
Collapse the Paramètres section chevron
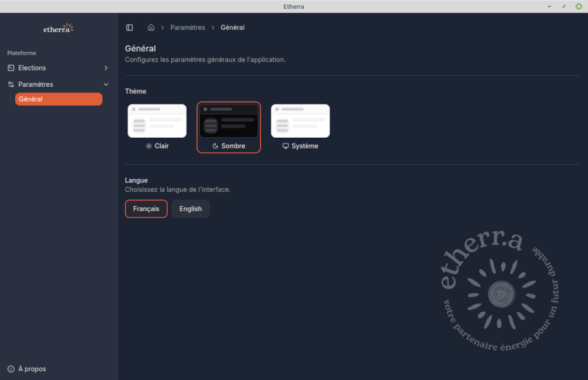coord(106,84)
